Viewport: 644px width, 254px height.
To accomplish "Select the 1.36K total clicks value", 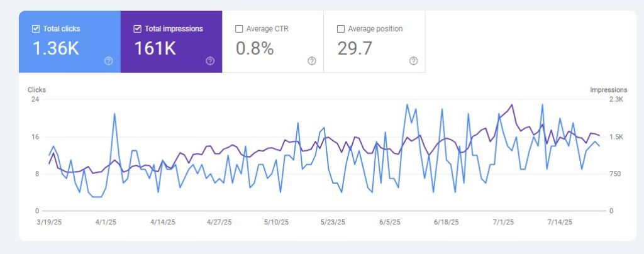I will point(56,48).
